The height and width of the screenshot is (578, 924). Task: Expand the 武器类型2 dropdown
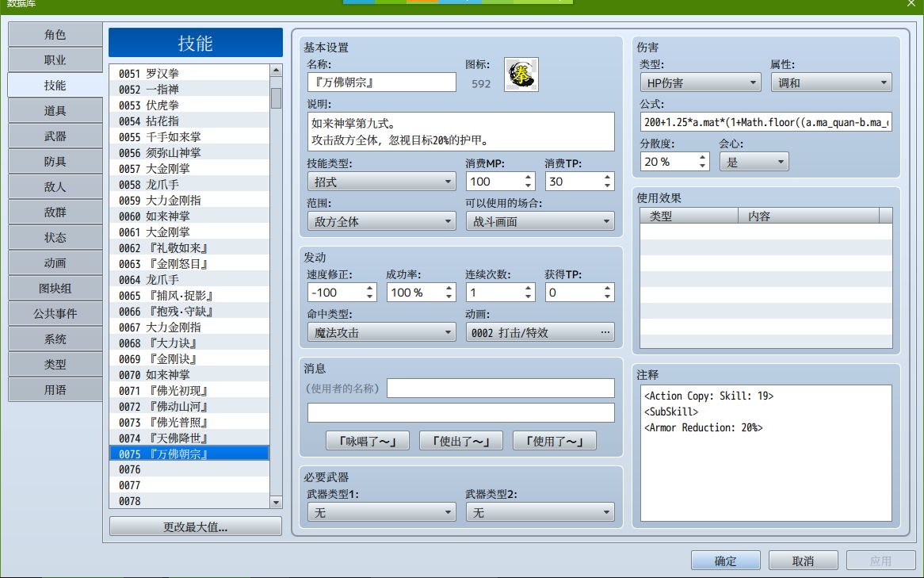pyautogui.click(x=540, y=512)
